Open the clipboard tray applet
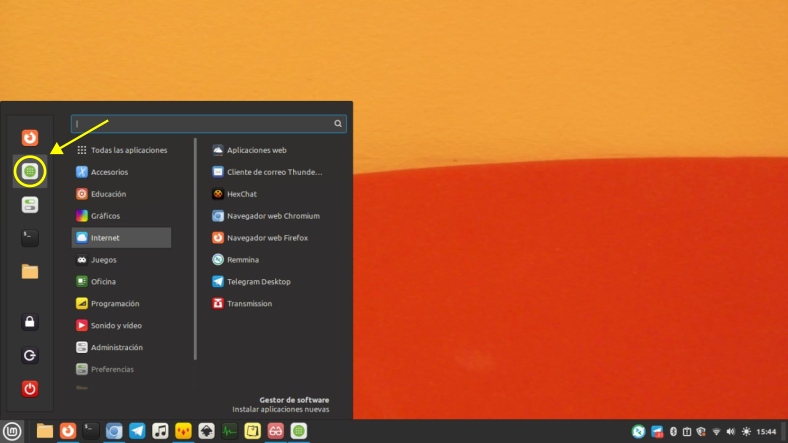 687,431
